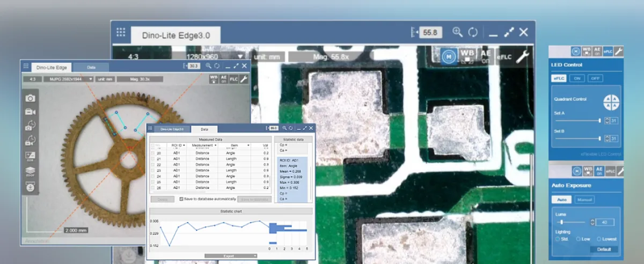Expand the MJPG 2592x1944 format dropdown
The width and height of the screenshot is (644, 264).
click(x=69, y=79)
